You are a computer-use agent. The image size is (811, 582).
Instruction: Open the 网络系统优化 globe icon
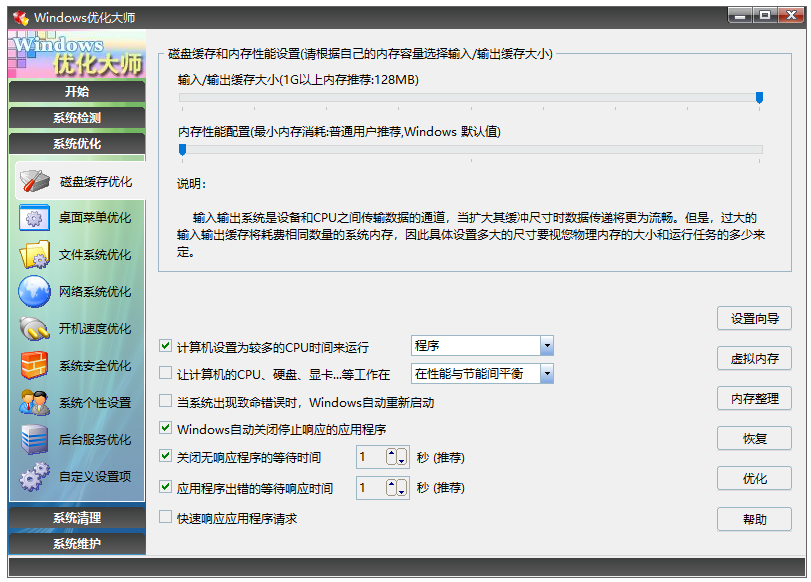tap(34, 292)
